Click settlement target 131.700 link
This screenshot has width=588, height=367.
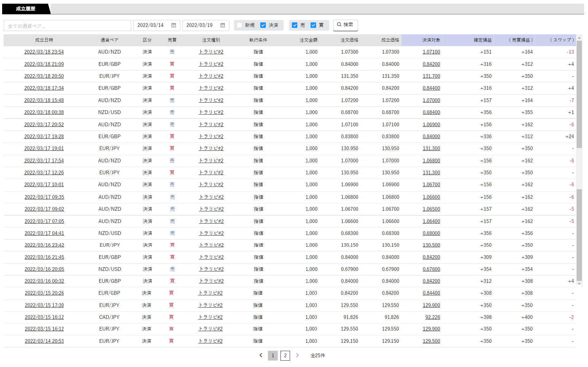coord(431,76)
